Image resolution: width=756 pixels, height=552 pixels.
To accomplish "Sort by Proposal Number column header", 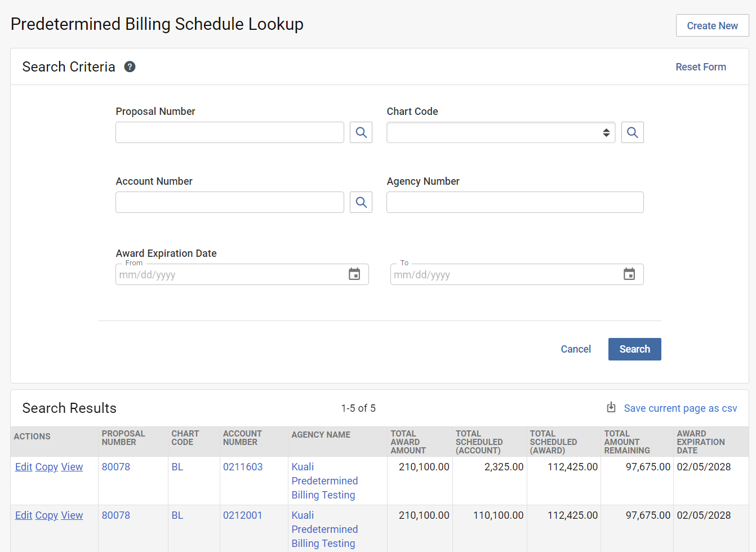I will (x=123, y=438).
